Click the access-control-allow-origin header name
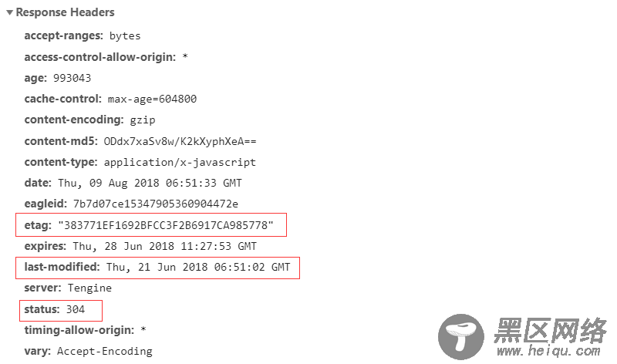 click(x=100, y=57)
